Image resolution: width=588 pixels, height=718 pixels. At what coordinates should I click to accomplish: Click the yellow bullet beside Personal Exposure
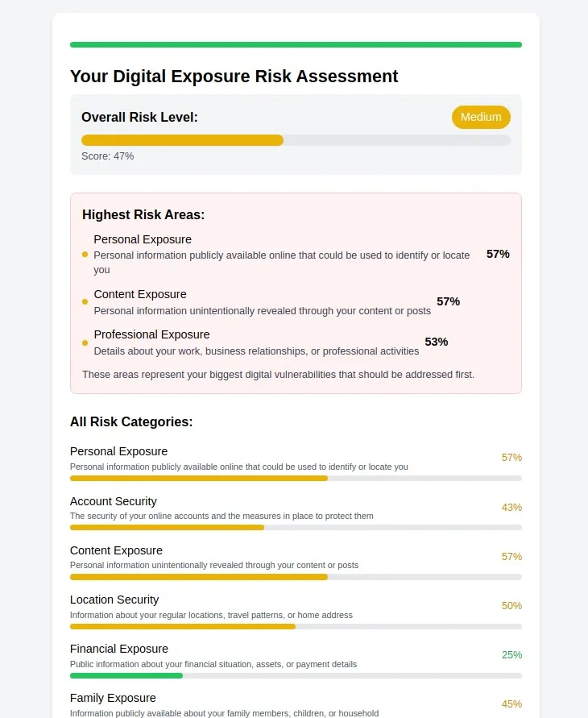[x=85, y=255]
